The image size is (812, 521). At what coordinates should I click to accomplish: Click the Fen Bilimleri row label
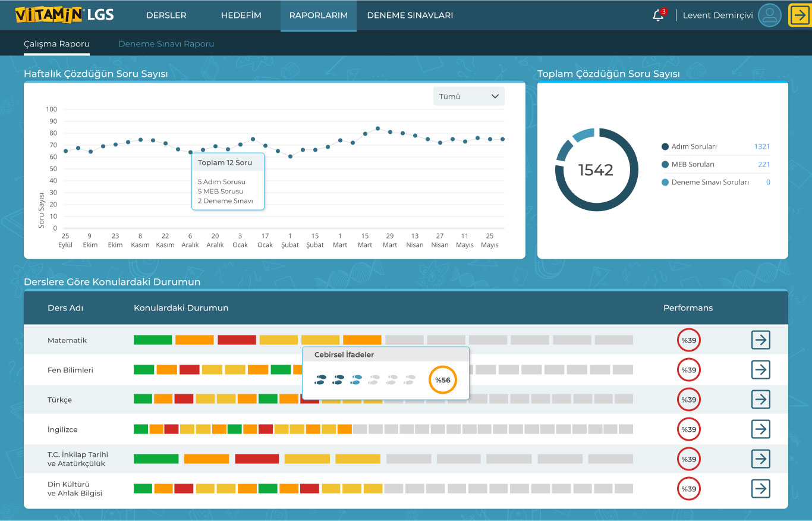[x=70, y=370]
